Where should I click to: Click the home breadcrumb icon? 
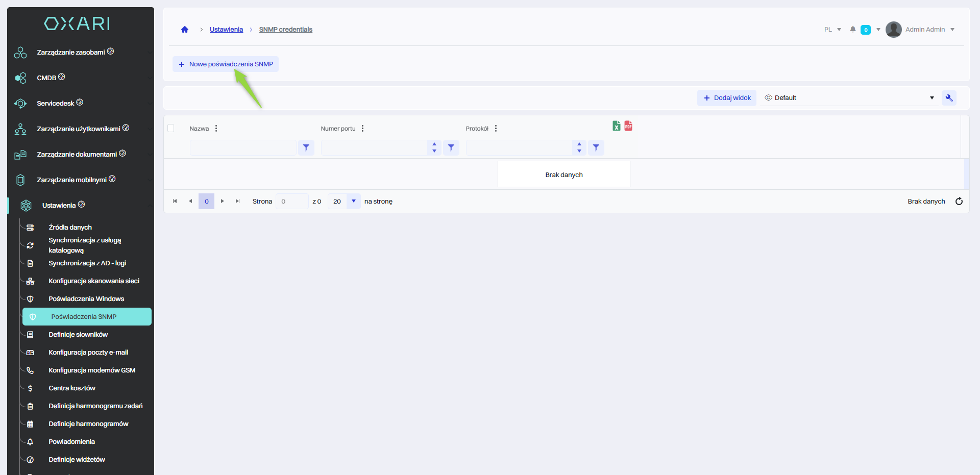185,30
